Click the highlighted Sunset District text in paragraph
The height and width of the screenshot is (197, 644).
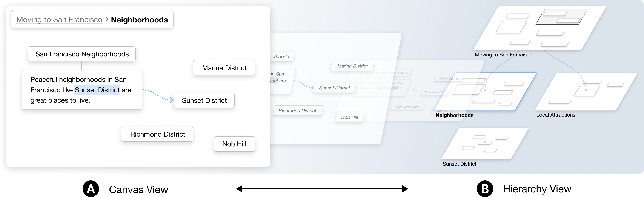point(97,90)
